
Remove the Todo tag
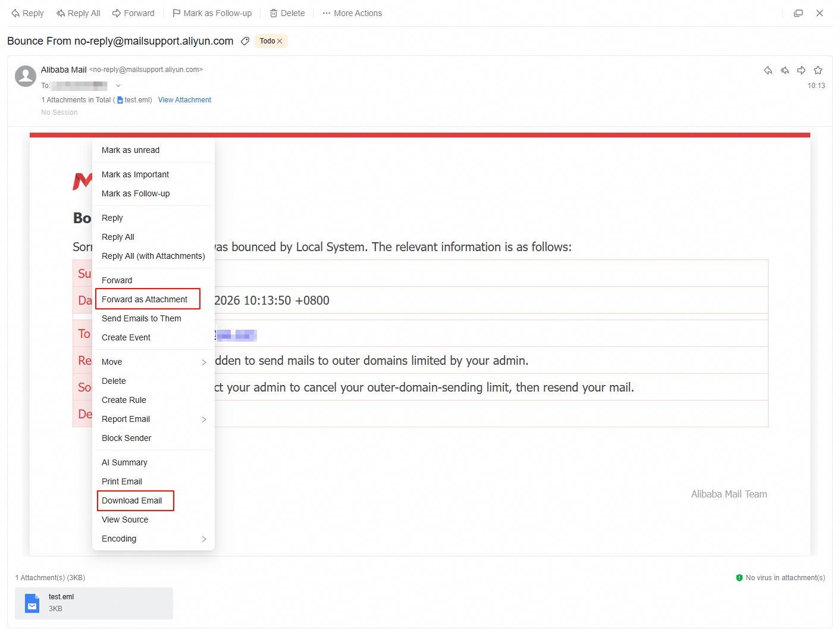click(x=280, y=41)
